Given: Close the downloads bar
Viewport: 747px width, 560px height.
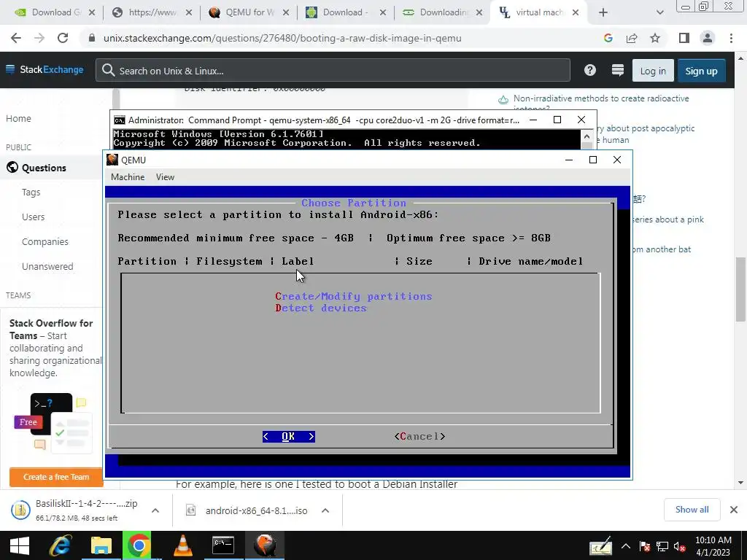Looking at the screenshot, I should (734, 510).
